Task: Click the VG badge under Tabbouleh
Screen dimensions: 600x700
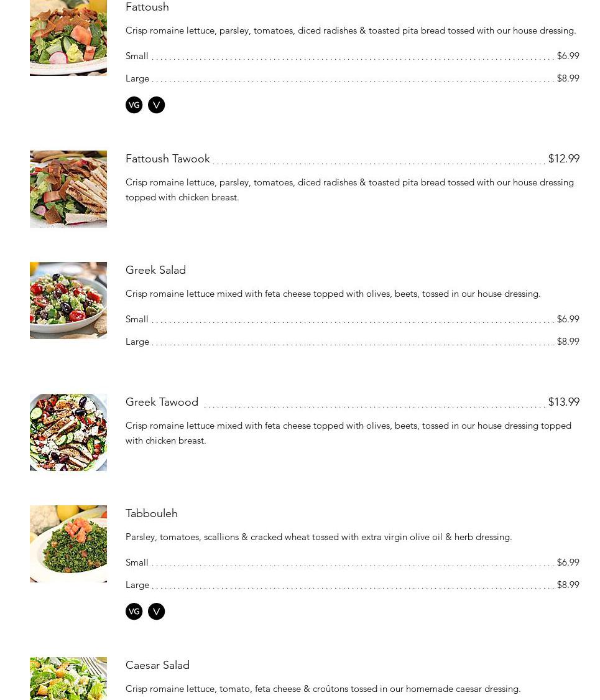Action: tap(134, 612)
